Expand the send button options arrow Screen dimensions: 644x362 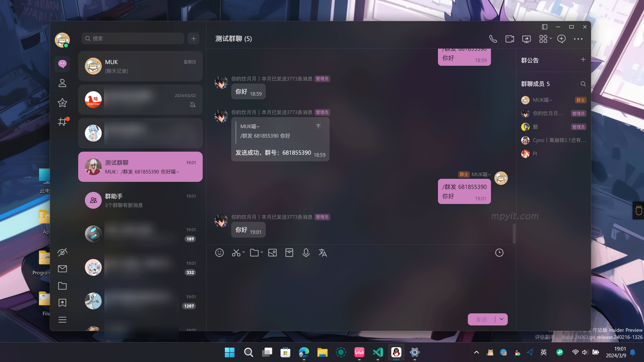501,319
